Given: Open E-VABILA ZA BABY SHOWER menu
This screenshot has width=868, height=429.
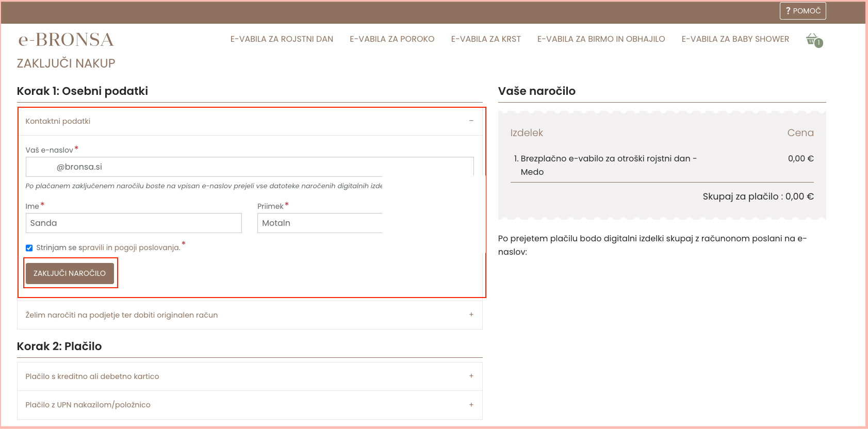Looking at the screenshot, I should pos(735,39).
